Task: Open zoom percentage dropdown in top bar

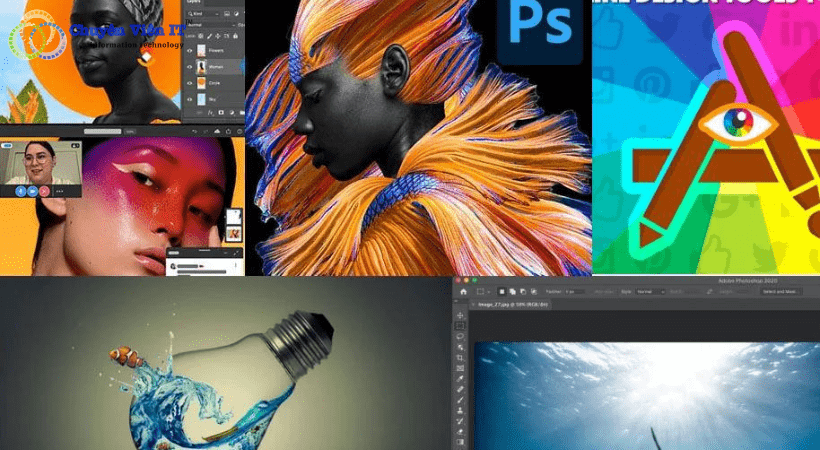Action: point(130,131)
